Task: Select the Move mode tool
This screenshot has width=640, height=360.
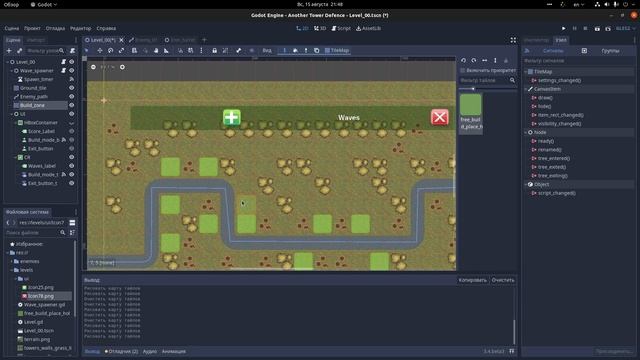Action: (100, 51)
